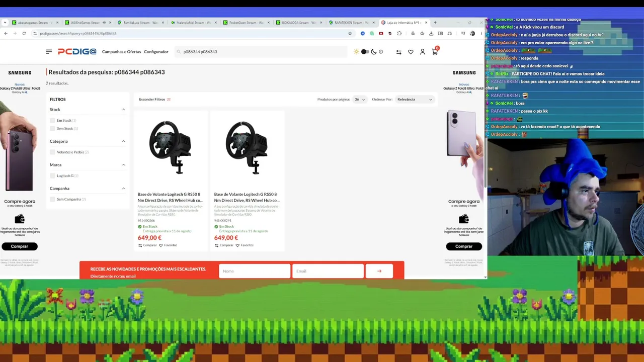This screenshot has height=362, width=644.
Task: Open the wishlist heart icon in header
Action: [x=411, y=52]
